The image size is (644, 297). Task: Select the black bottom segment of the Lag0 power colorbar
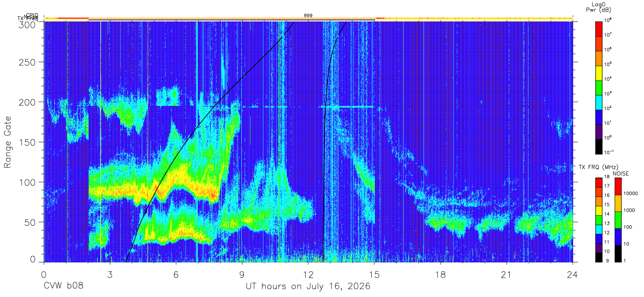coord(599,146)
